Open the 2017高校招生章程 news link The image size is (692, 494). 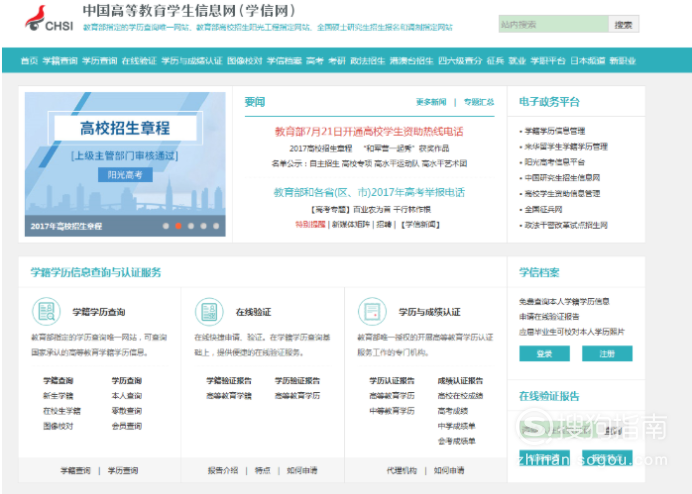coord(320,148)
